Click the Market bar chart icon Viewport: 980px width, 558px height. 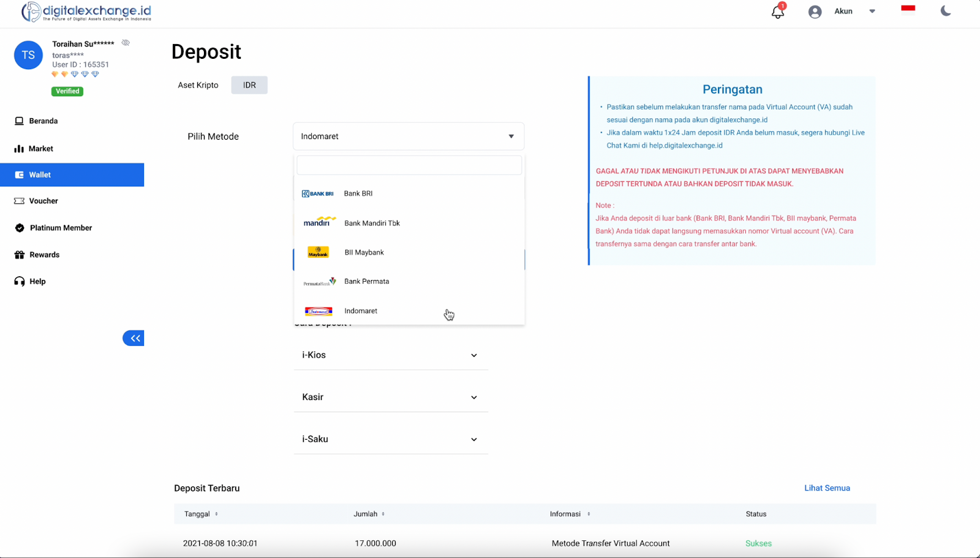coord(19,149)
